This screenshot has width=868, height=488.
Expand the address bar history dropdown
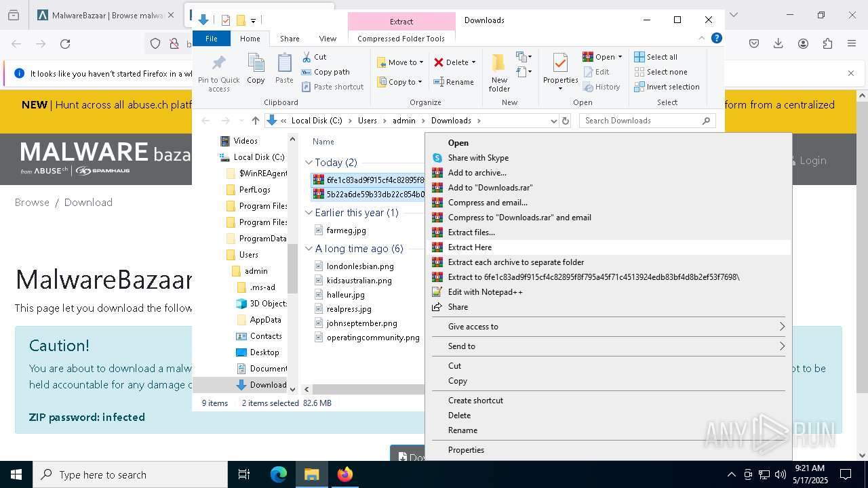(x=554, y=121)
